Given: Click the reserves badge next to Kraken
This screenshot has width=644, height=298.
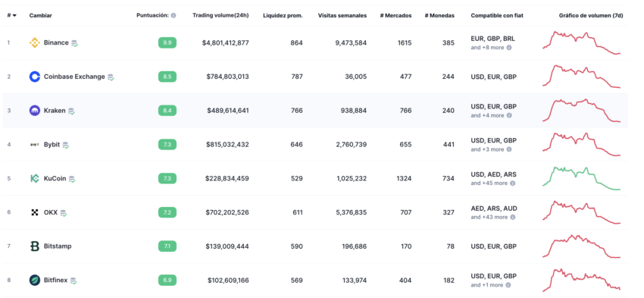Looking at the screenshot, I should pos(71,111).
